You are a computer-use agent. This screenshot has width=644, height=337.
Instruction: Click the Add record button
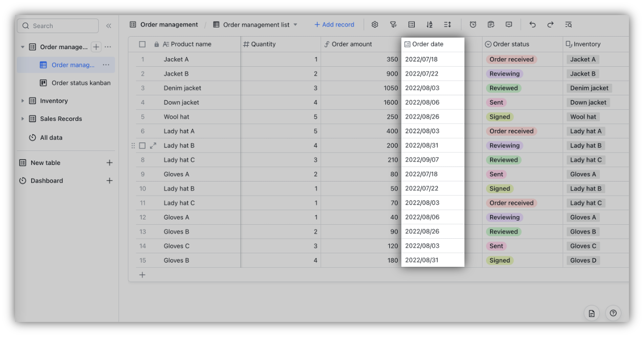(334, 25)
